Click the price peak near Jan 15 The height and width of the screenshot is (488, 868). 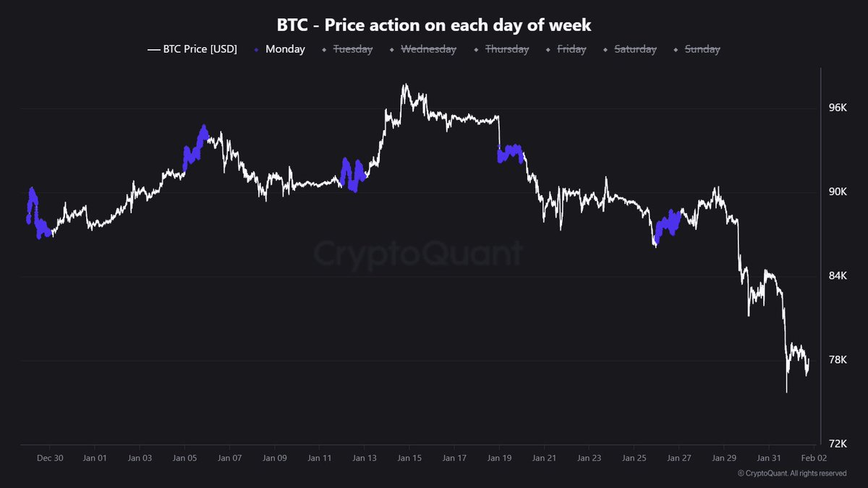405,86
